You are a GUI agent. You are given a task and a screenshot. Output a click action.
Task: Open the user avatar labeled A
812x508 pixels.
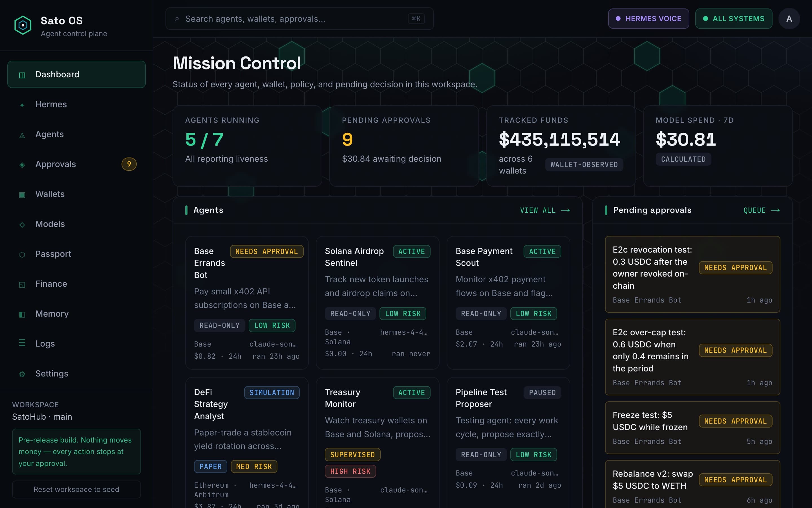click(x=789, y=19)
